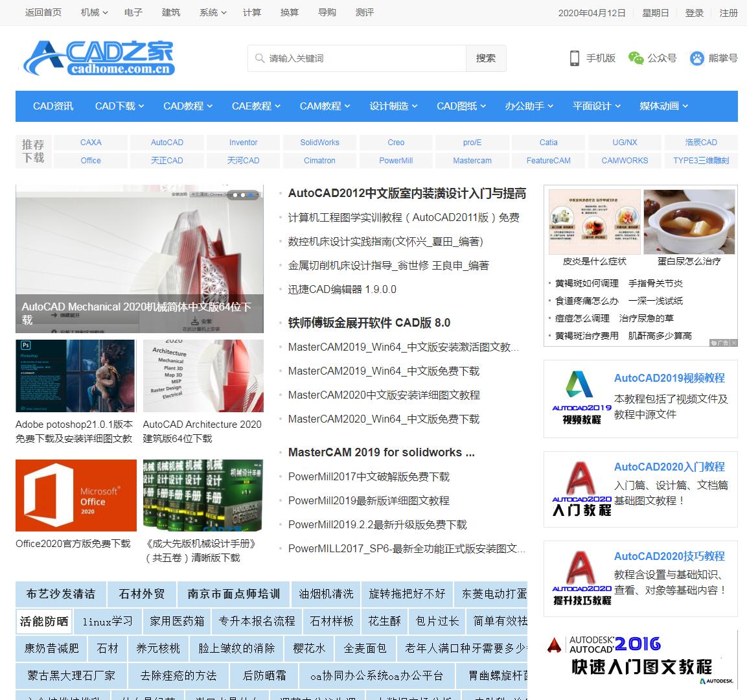
Task: Click the 黄褐斑如何调理 ad link
Action: coord(586,283)
